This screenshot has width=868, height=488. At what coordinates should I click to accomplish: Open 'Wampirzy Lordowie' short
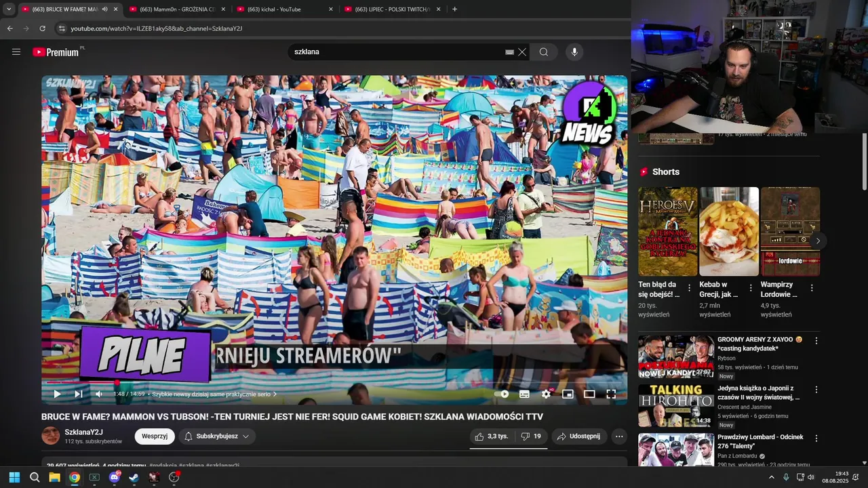(790, 232)
